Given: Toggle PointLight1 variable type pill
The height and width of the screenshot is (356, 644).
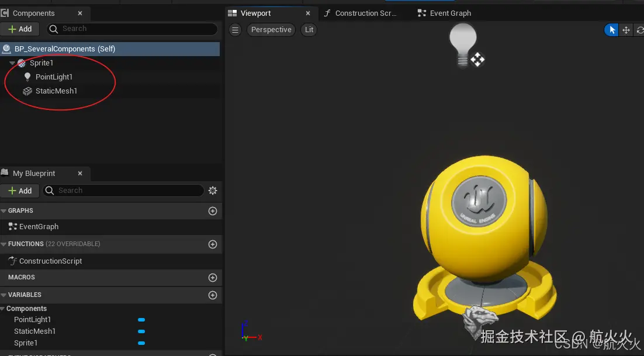Looking at the screenshot, I should pyautogui.click(x=141, y=319).
